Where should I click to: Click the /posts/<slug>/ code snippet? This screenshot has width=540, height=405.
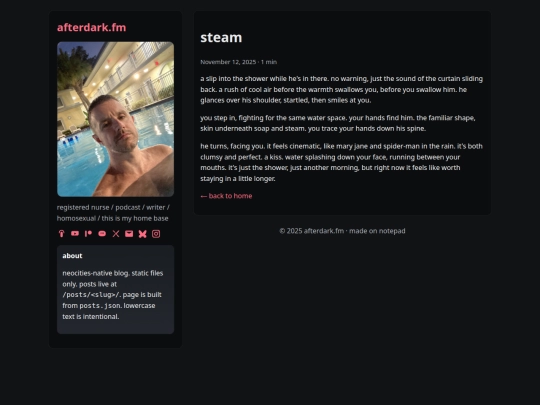(x=91, y=295)
